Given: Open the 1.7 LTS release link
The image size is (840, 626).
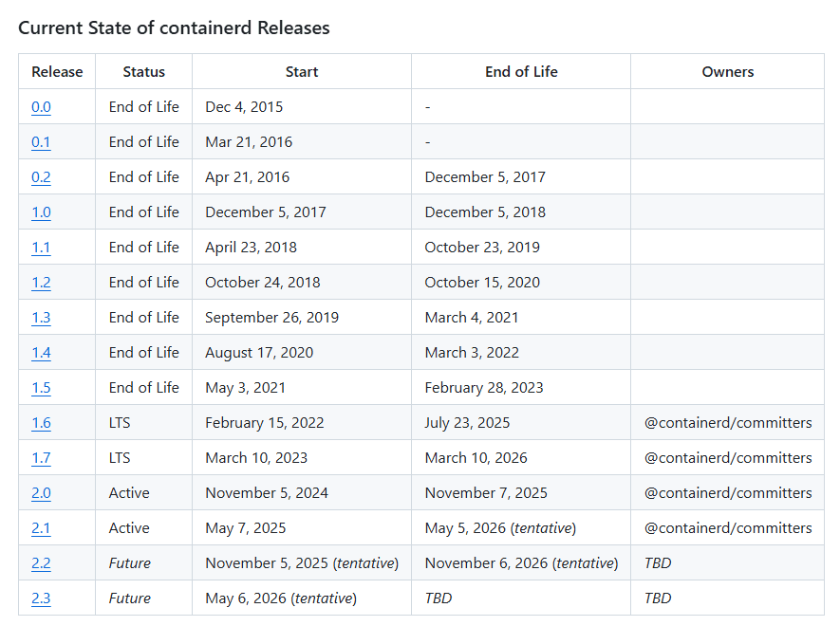Looking at the screenshot, I should click(41, 458).
